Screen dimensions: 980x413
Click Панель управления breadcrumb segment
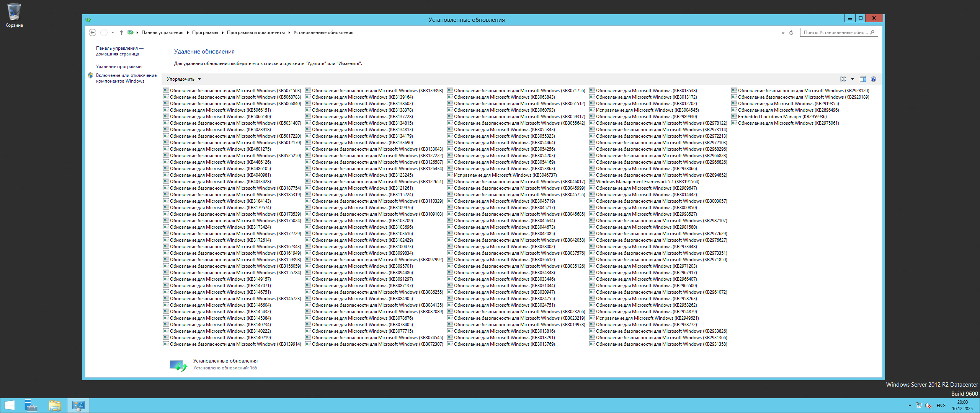[x=162, y=33]
